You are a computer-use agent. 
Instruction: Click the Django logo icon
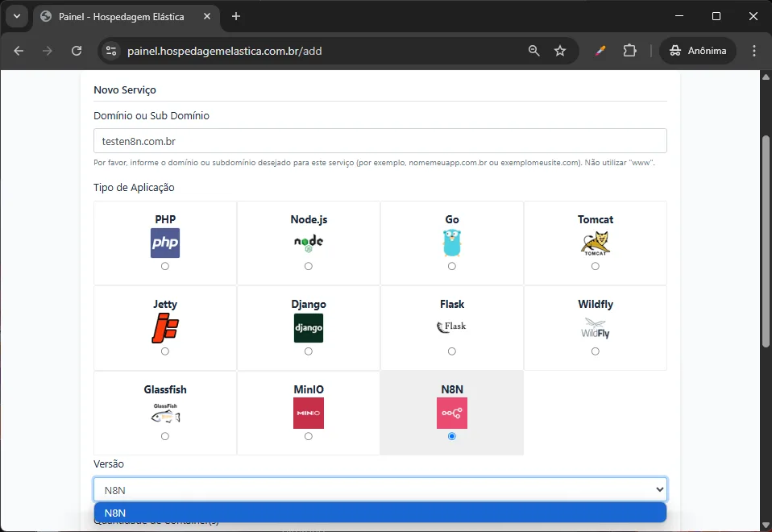(309, 328)
